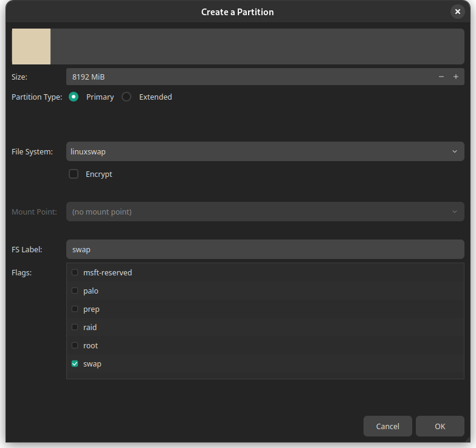476x448 pixels.
Task: Click the beige partition size bar
Action: [x=31, y=46]
